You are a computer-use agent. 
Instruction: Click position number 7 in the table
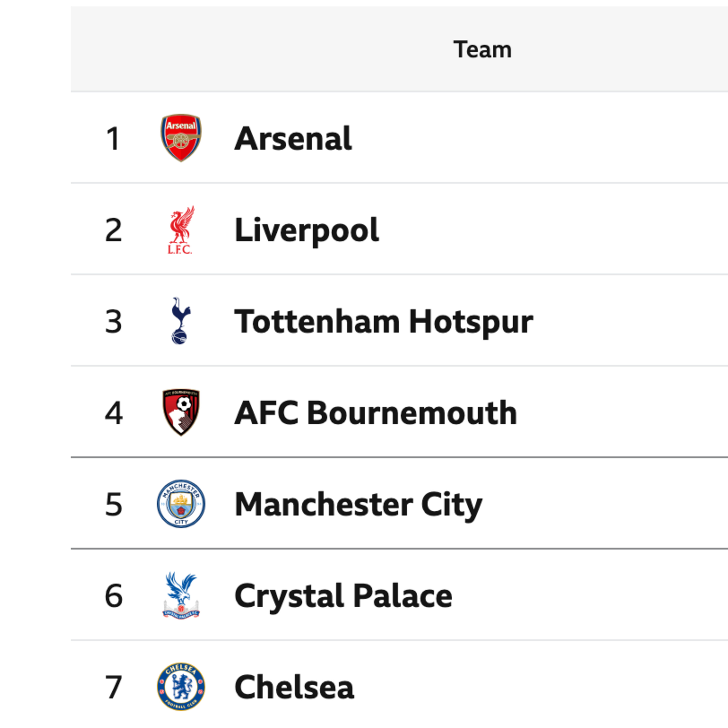click(113, 687)
